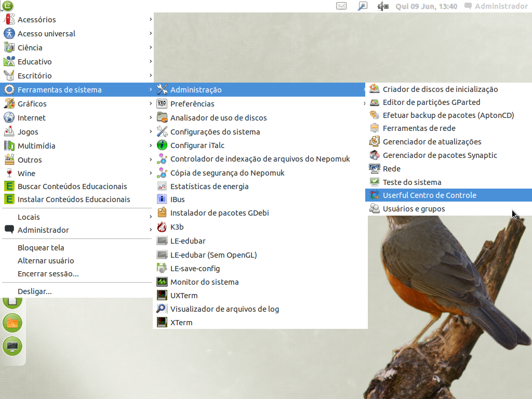The height and width of the screenshot is (399, 532).
Task: Expand the Ciência submenu arrow
Action: [x=150, y=47]
